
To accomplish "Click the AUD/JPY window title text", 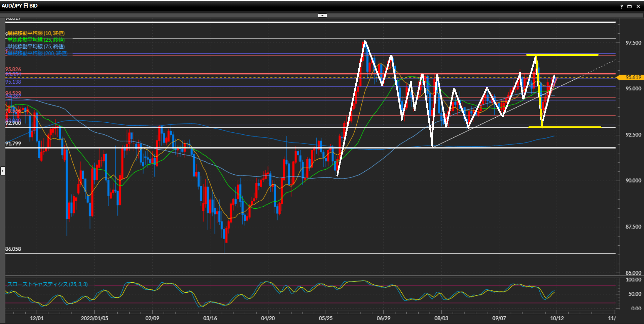I will click(20, 6).
